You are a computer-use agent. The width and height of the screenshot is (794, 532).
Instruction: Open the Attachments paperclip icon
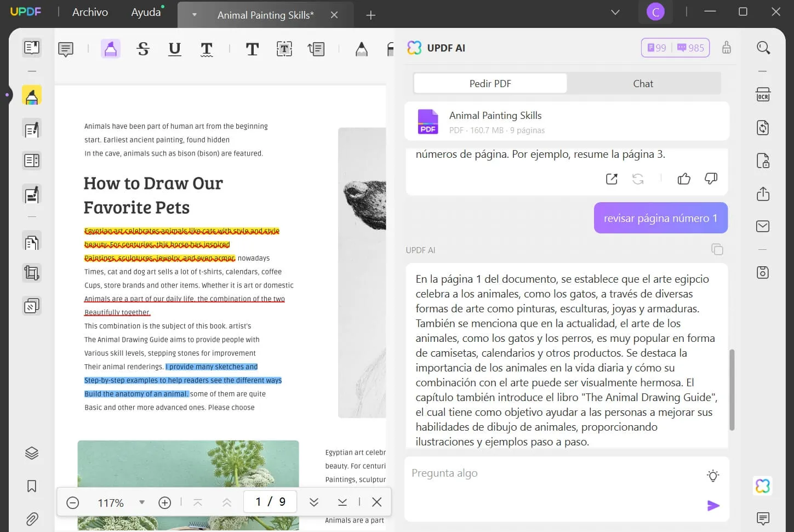32,518
